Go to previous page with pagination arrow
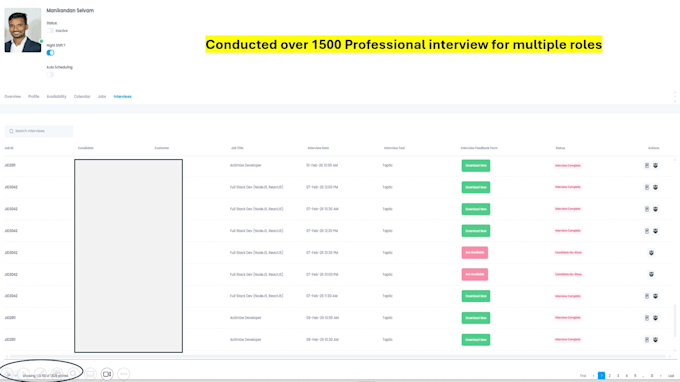Viewport: 680px width, 382px height. [593, 376]
